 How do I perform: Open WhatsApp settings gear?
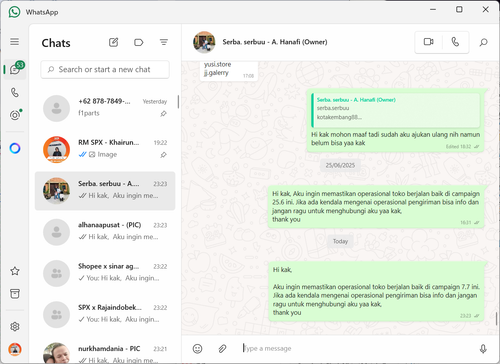pos(15,327)
